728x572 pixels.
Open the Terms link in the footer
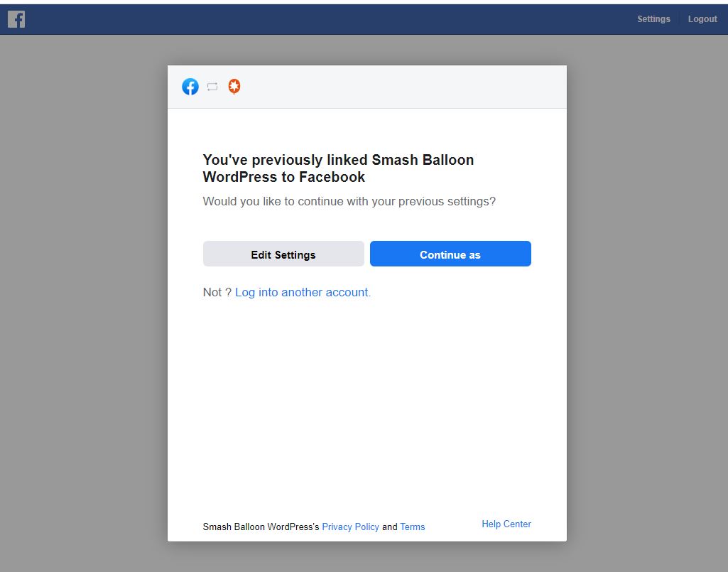click(412, 527)
